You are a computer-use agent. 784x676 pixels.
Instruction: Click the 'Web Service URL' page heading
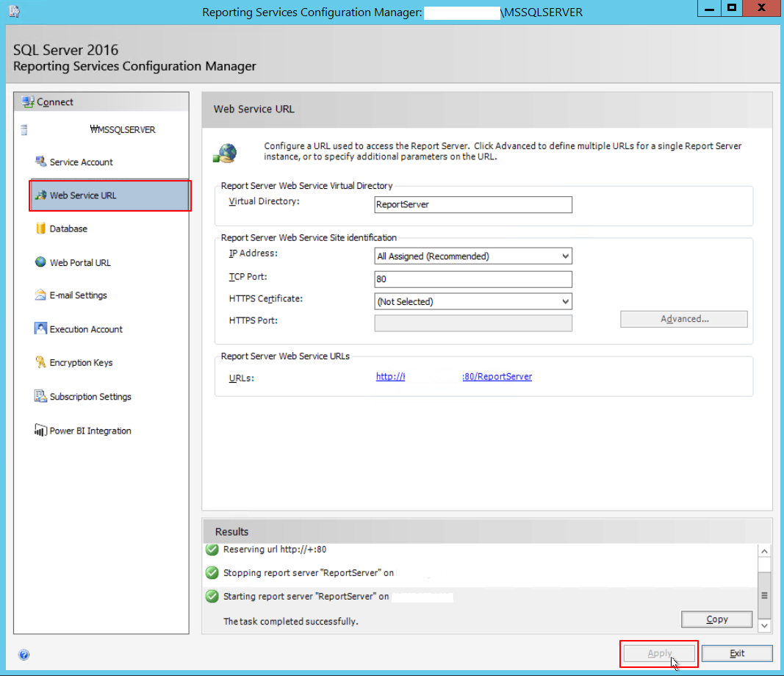click(254, 109)
